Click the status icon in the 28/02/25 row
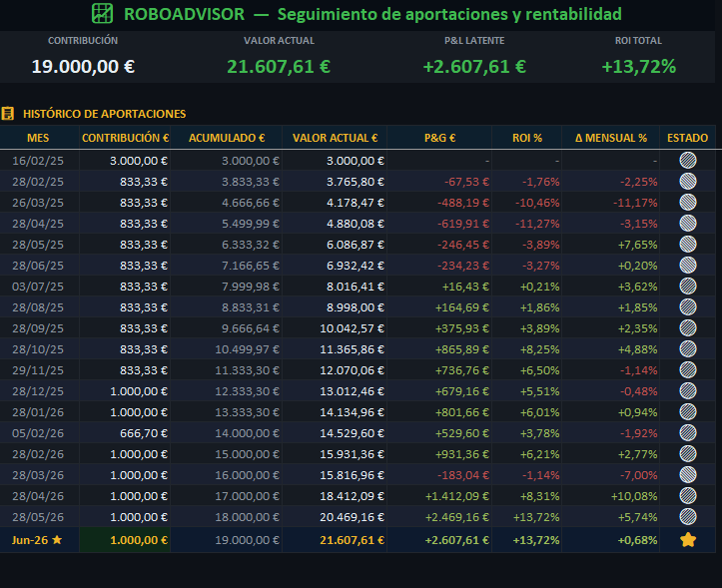The width and height of the screenshot is (722, 588). [x=688, y=182]
